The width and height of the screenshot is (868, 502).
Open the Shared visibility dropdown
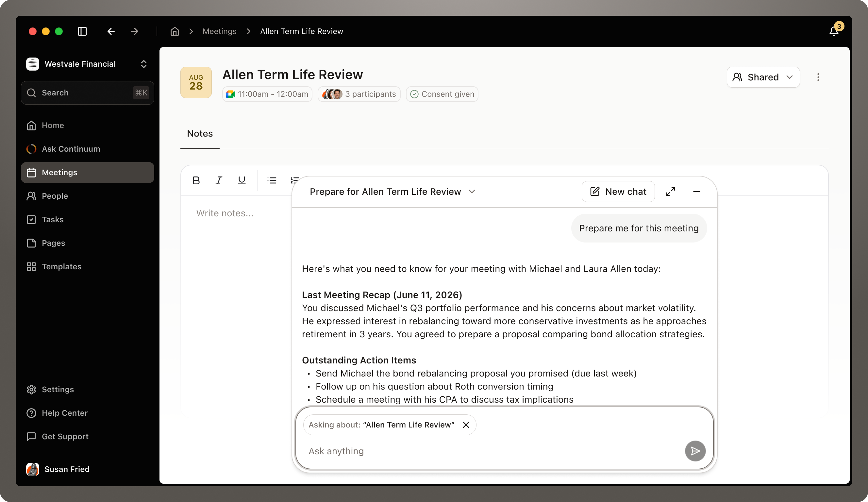coord(763,77)
